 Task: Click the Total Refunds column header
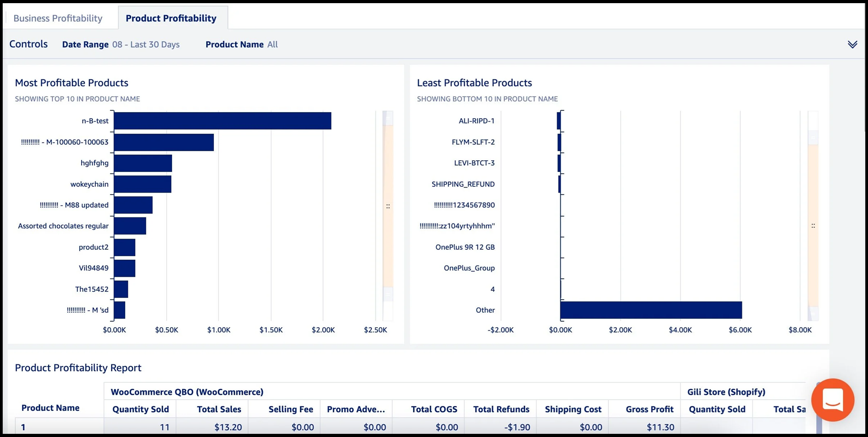[501, 409]
